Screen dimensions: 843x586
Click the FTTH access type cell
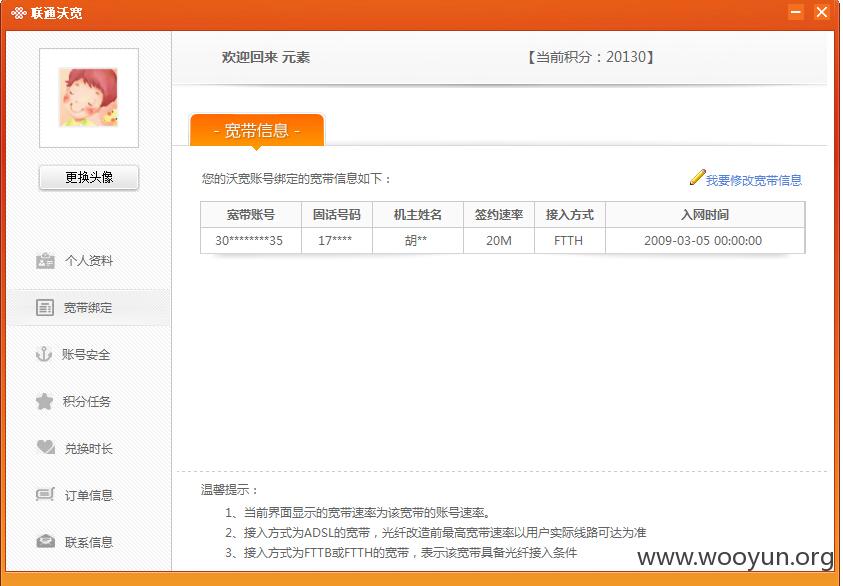[x=568, y=240]
